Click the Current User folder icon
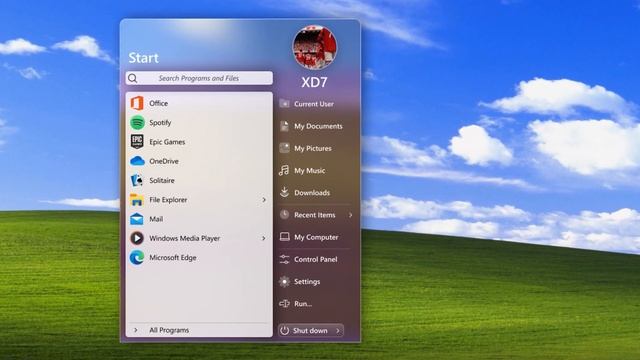The height and width of the screenshot is (360, 640). (284, 104)
